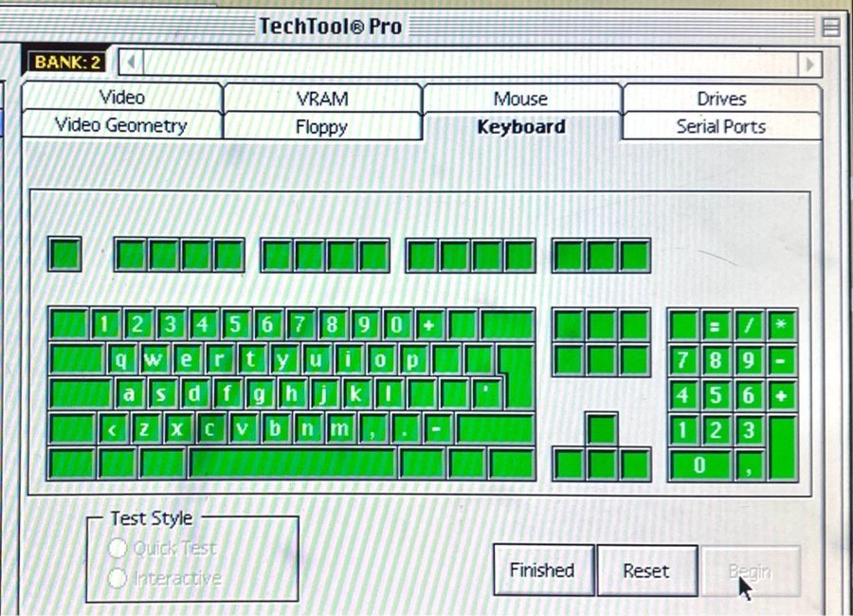Click the a key

point(129,394)
